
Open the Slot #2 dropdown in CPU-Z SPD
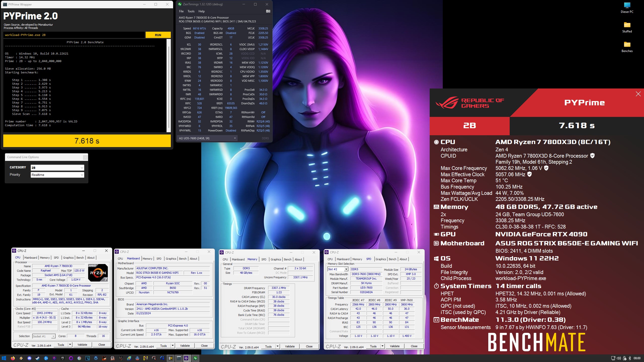pyautogui.click(x=338, y=269)
